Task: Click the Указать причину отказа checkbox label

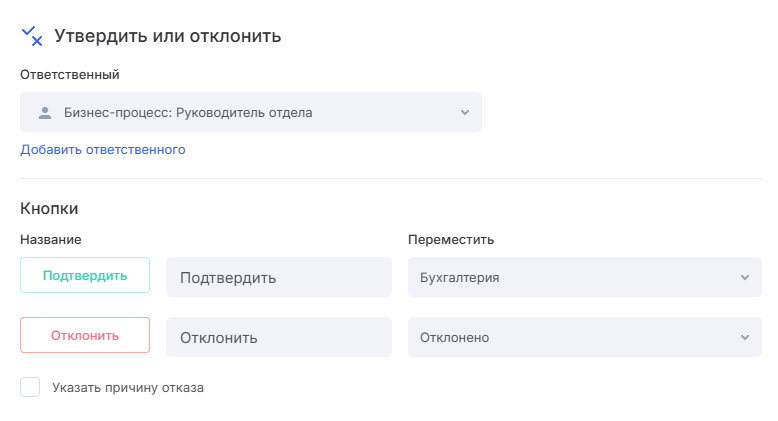Action: 128,387
